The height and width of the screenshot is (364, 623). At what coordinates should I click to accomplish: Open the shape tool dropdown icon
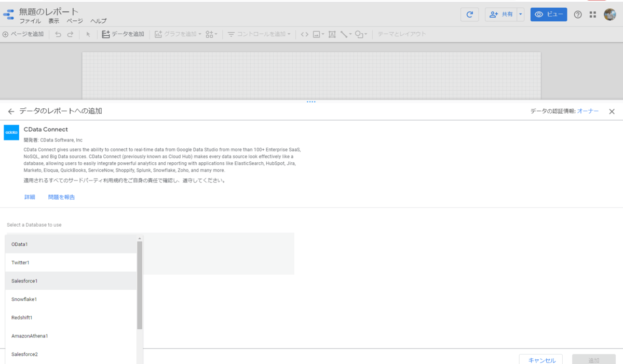click(x=361, y=34)
